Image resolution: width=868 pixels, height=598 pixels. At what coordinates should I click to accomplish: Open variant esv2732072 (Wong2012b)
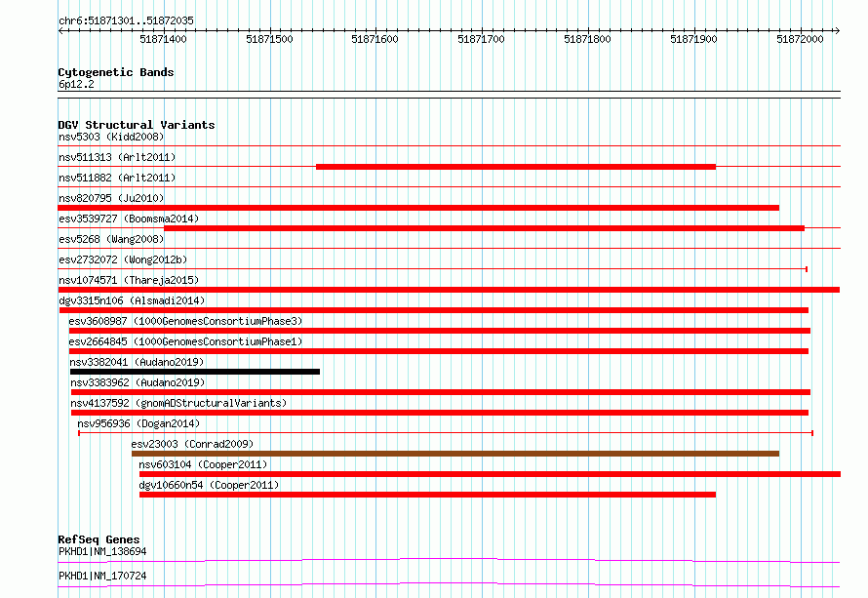tap(123, 259)
